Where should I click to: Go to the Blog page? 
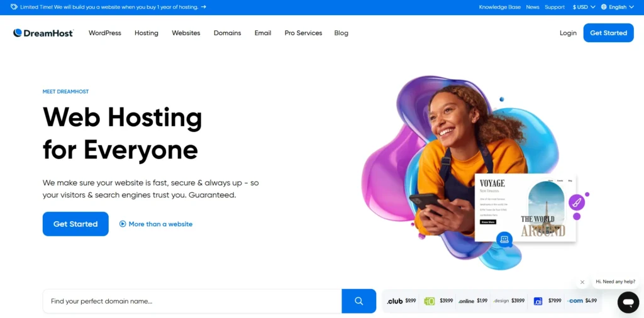tap(341, 33)
